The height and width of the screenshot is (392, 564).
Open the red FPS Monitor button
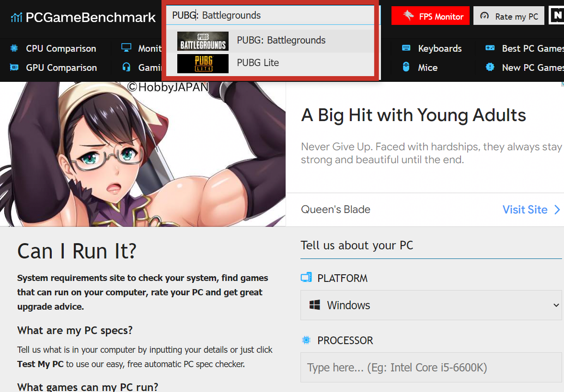(430, 16)
